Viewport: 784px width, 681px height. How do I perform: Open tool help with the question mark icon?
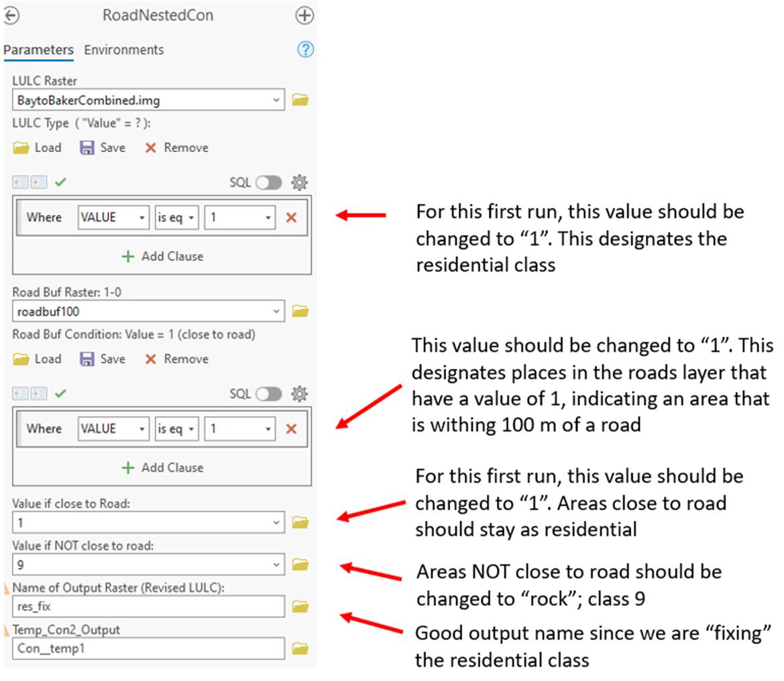pos(306,50)
